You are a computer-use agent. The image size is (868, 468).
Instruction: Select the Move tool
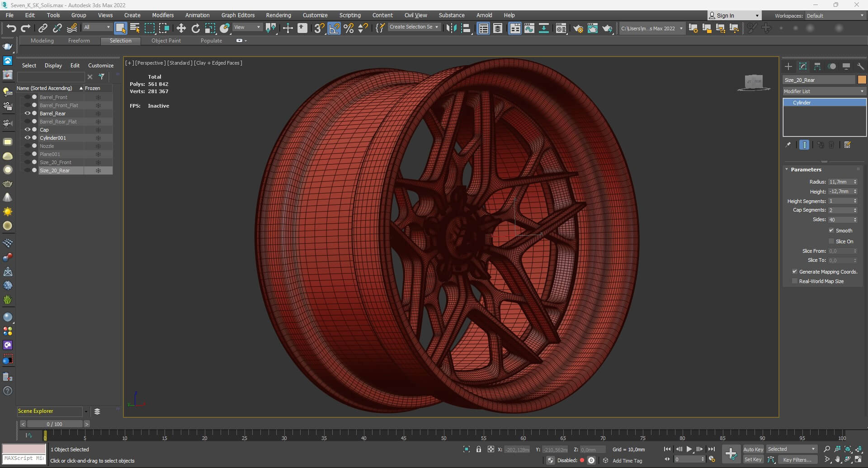pyautogui.click(x=181, y=28)
